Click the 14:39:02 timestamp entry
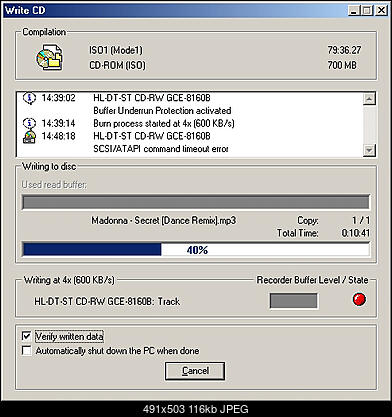 [x=58, y=98]
